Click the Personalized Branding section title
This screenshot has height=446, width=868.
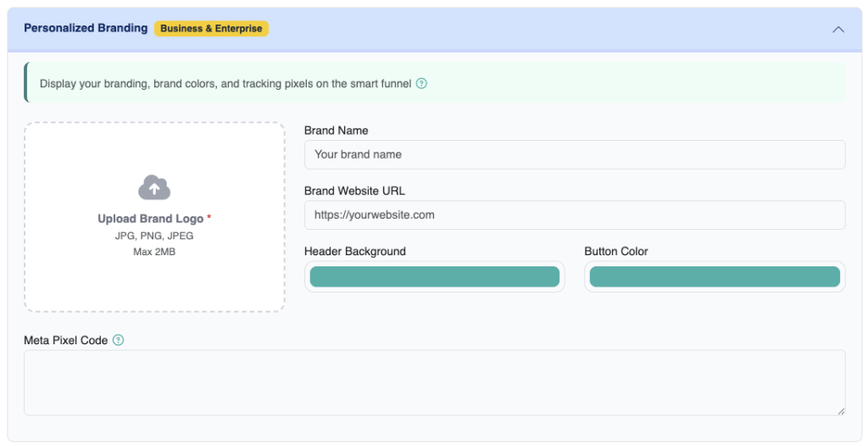coord(86,28)
